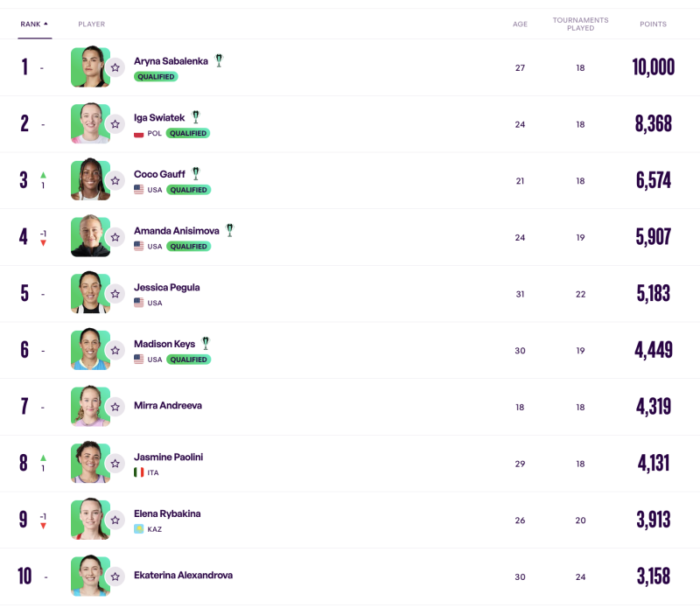Sort the table by Rank column
Image resolution: width=700 pixels, height=608 pixels.
tap(34, 24)
